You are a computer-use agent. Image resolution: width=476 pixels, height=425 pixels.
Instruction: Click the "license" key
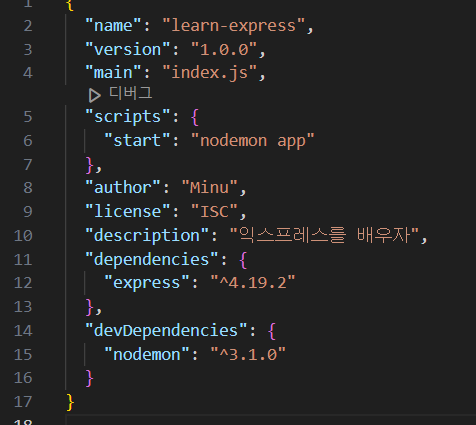click(128, 211)
